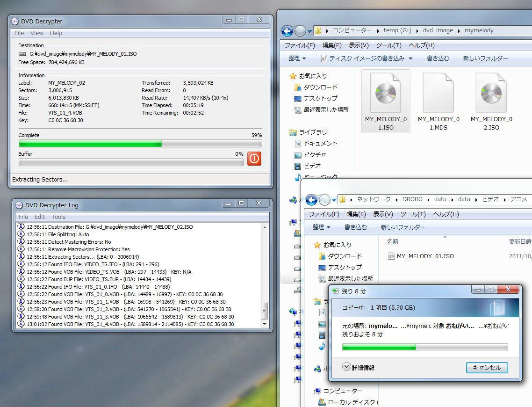The image size is (532, 407).
Task: Click the Complete progress bar in DVD Decrypter
Action: point(140,144)
